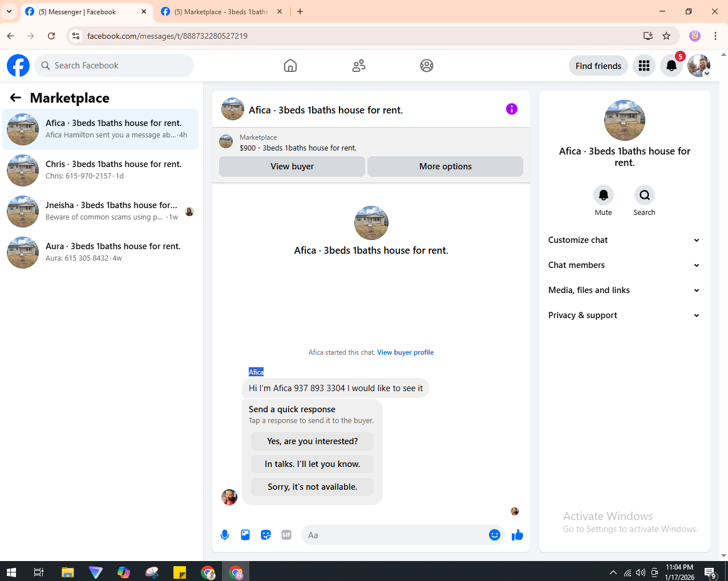The image size is (728, 581).
Task: Open Chris 3beds 1baths conversation
Action: [100, 170]
